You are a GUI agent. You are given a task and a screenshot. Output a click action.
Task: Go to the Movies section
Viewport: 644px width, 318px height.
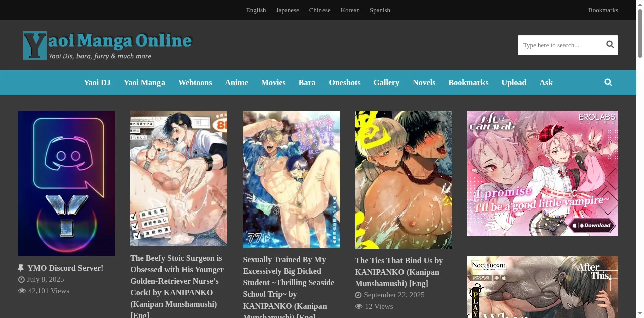[273, 83]
